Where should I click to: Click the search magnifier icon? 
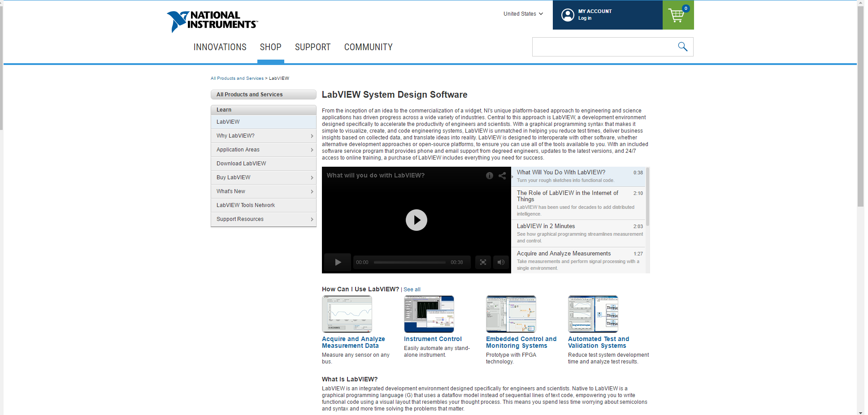[682, 47]
